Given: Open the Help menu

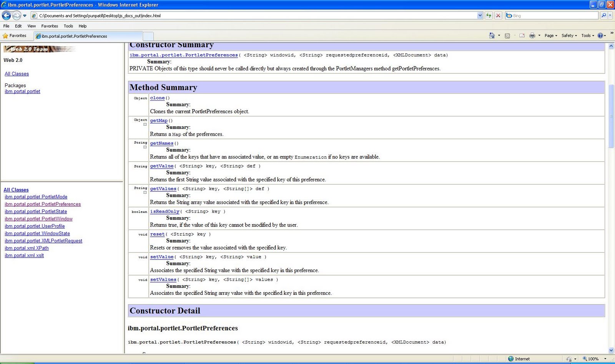Looking at the screenshot, I should pyautogui.click(x=83, y=26).
